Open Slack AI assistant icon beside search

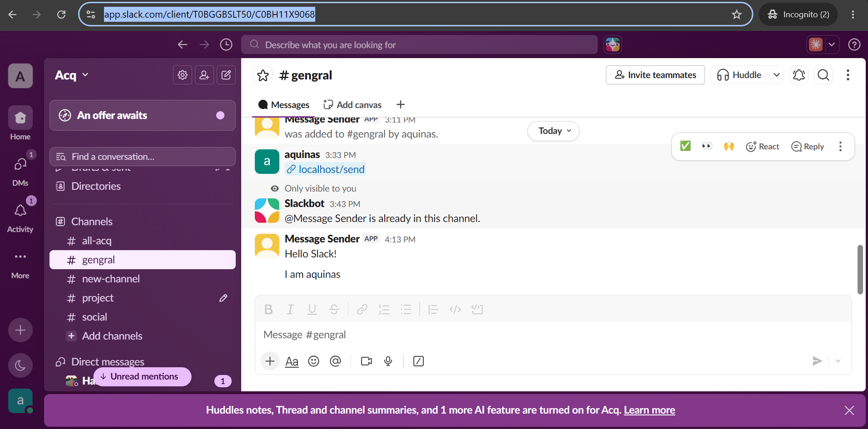tap(613, 44)
